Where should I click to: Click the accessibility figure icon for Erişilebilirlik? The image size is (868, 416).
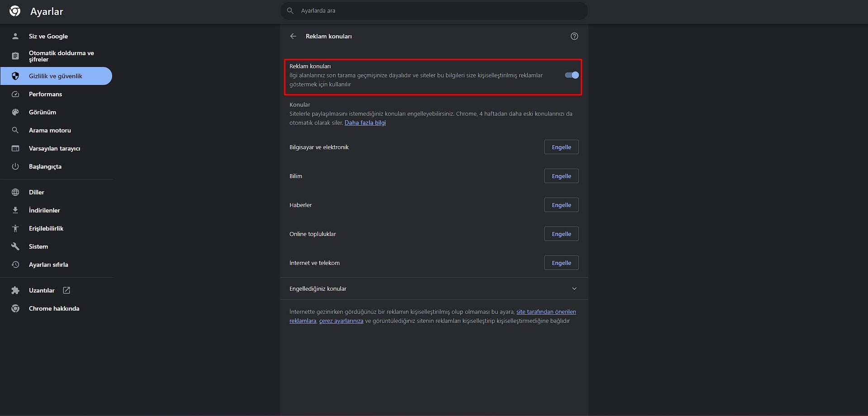click(15, 228)
